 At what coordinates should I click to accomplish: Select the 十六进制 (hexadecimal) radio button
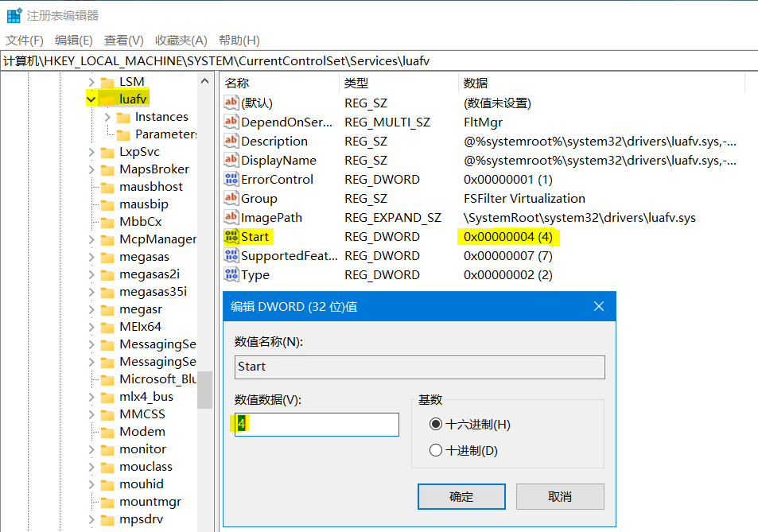[435, 425]
